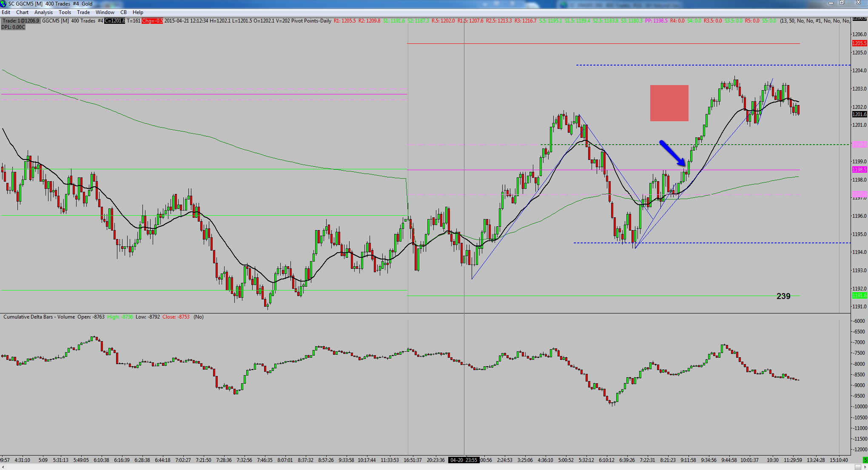
Task: Click the 7:28:36 time axis label
Action: click(x=224, y=460)
